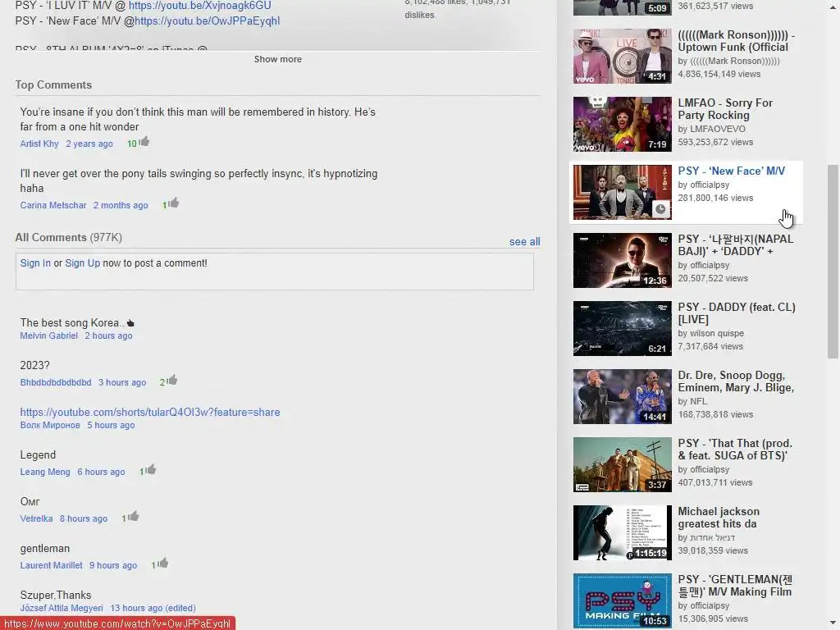This screenshot has width=840, height=630.
Task: Open PSY DADDY feat. CL LIVE thumbnail
Action: coord(622,328)
